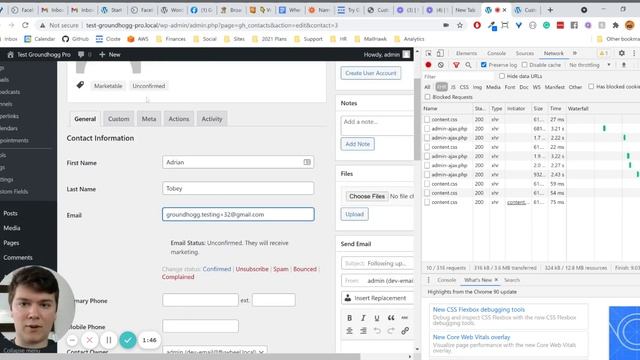
Task: Click the page vertical scrollbar
Action: (x=417, y=118)
